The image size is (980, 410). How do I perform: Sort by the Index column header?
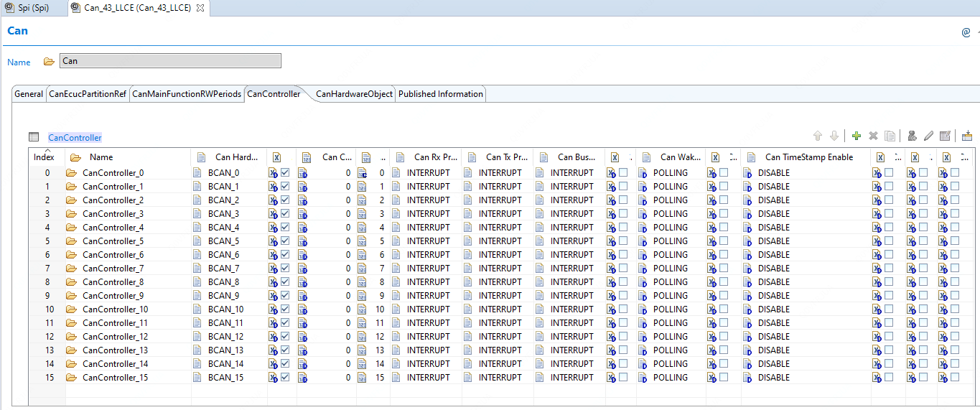pyautogui.click(x=44, y=157)
